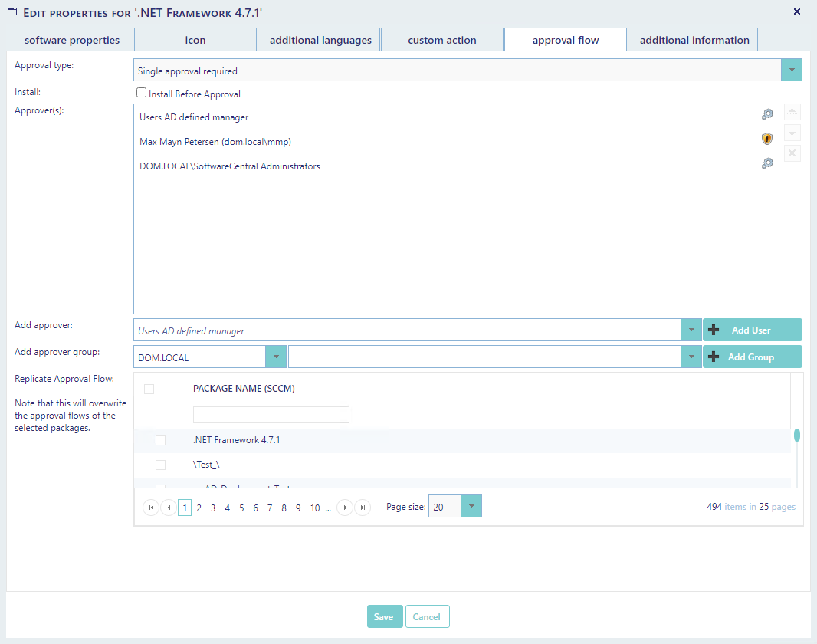817x644 pixels.
Task: Check the .NET Framework 4.7.1 package row
Action: click(160, 440)
